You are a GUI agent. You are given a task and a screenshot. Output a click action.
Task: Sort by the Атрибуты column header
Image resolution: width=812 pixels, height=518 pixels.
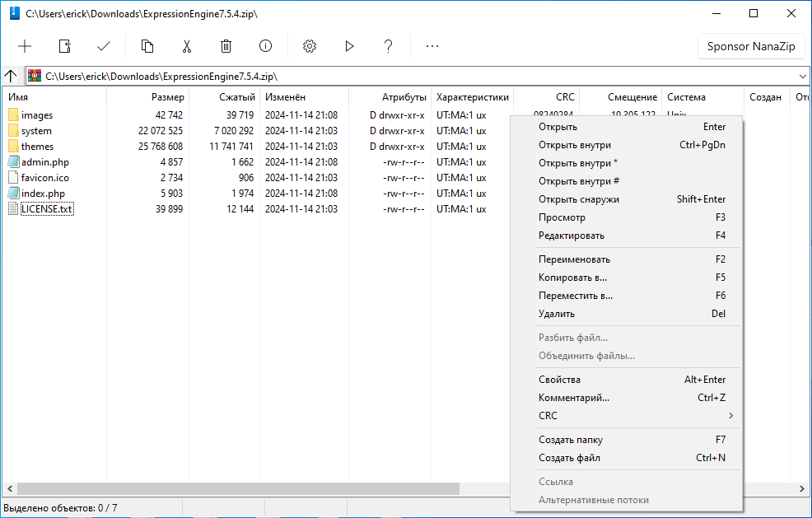(x=390, y=97)
